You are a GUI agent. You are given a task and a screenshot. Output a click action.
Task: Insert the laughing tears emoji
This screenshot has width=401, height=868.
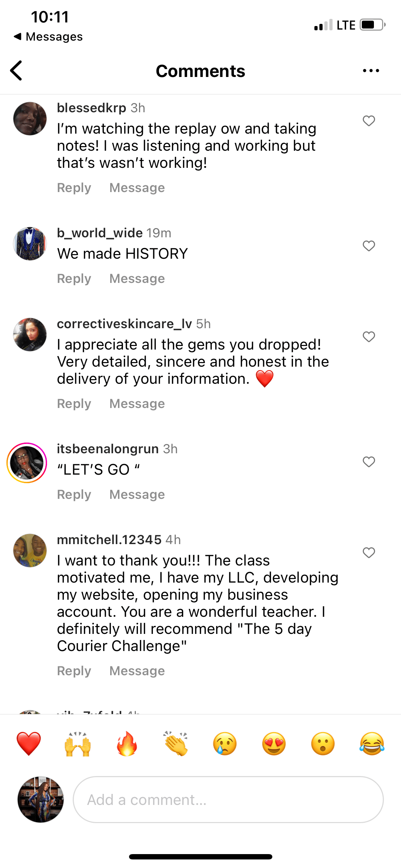372,744
